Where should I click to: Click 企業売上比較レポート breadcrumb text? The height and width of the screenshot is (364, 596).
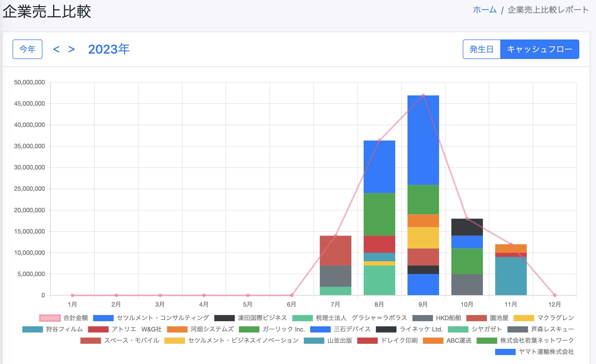click(548, 10)
